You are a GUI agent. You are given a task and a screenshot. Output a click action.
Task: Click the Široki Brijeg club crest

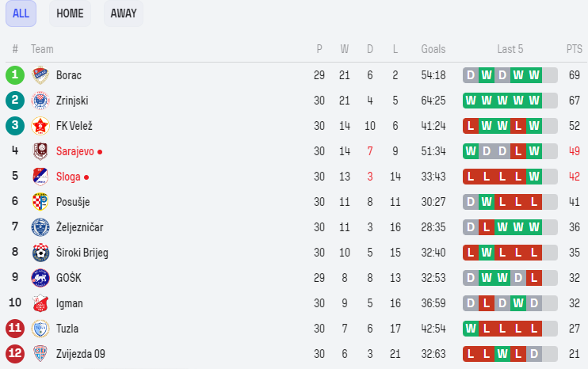coord(40,253)
